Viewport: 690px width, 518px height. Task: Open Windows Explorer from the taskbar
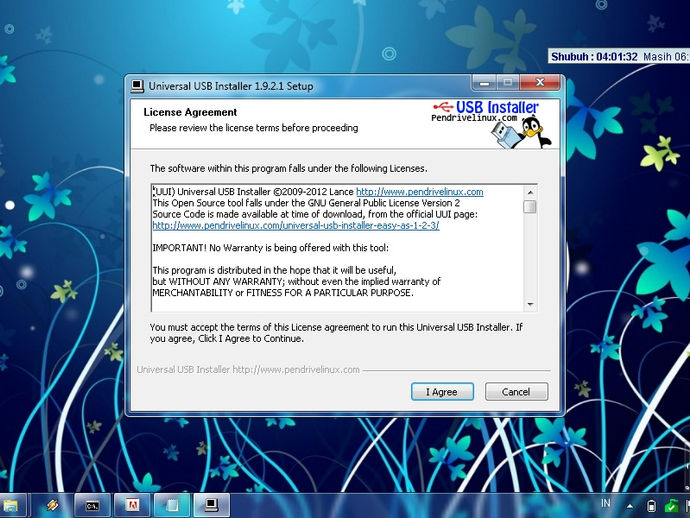11,505
